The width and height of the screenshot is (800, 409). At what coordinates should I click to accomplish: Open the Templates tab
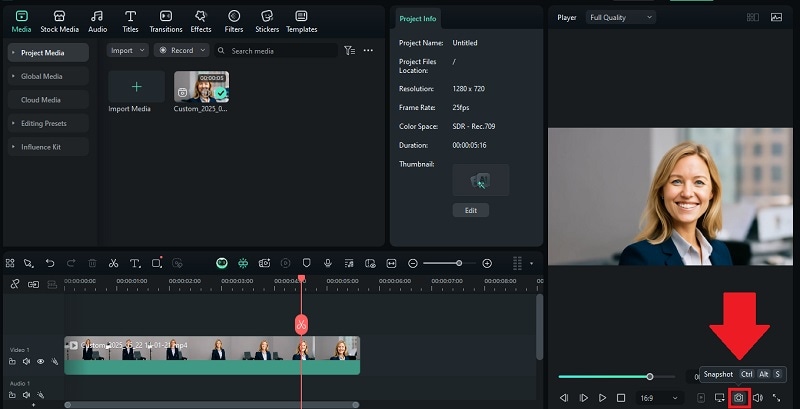(302, 22)
